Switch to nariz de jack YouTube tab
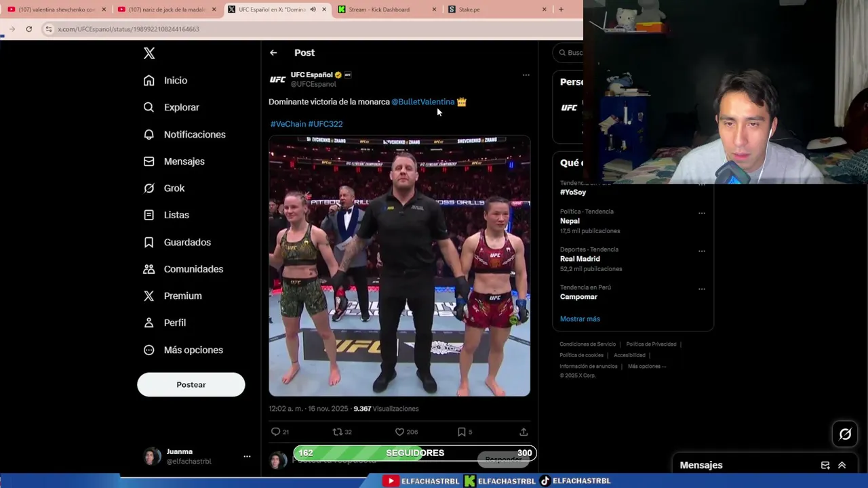 coord(167,9)
